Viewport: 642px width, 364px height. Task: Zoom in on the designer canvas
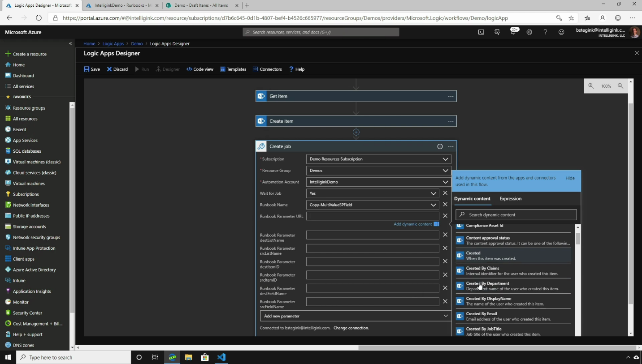pos(591,86)
